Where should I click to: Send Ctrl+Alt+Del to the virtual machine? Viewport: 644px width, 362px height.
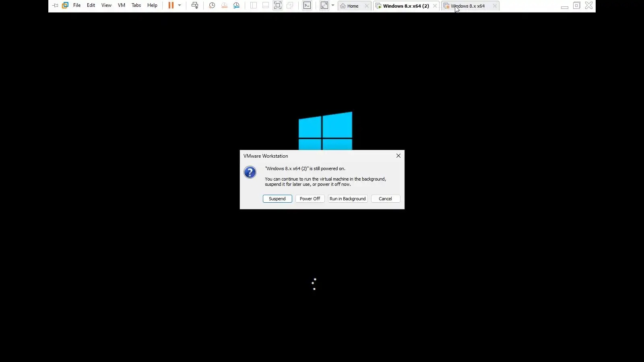point(195,6)
